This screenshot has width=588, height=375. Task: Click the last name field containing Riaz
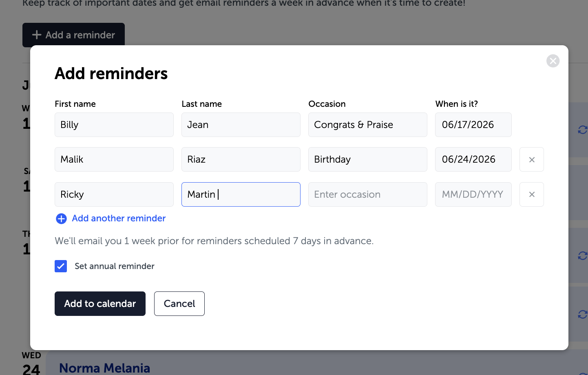pyautogui.click(x=241, y=159)
